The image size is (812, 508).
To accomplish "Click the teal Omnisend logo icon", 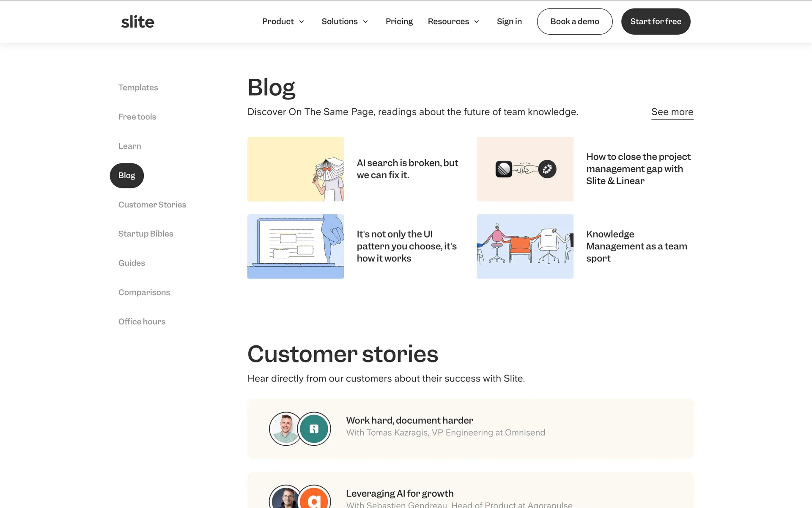I will (314, 428).
